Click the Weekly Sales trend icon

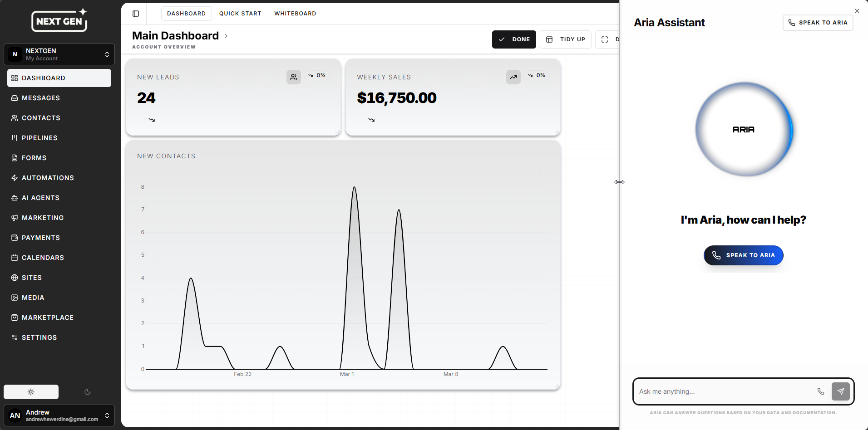coord(513,77)
